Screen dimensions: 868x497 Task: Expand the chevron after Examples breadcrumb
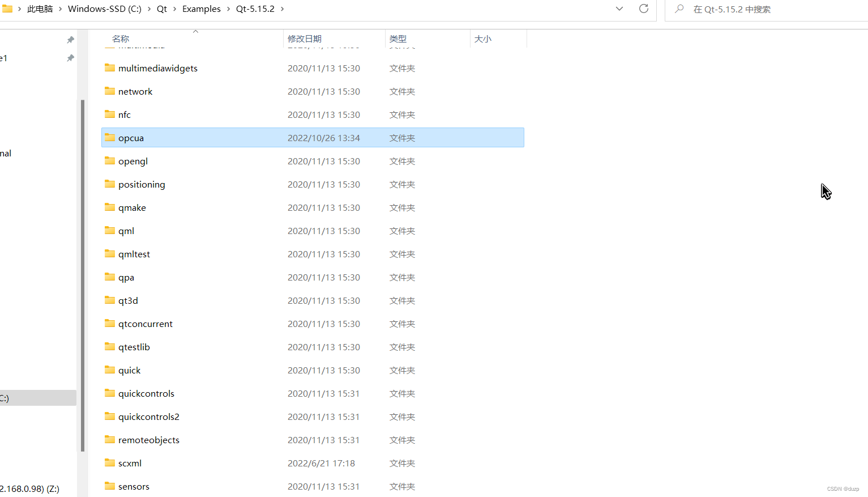(229, 9)
